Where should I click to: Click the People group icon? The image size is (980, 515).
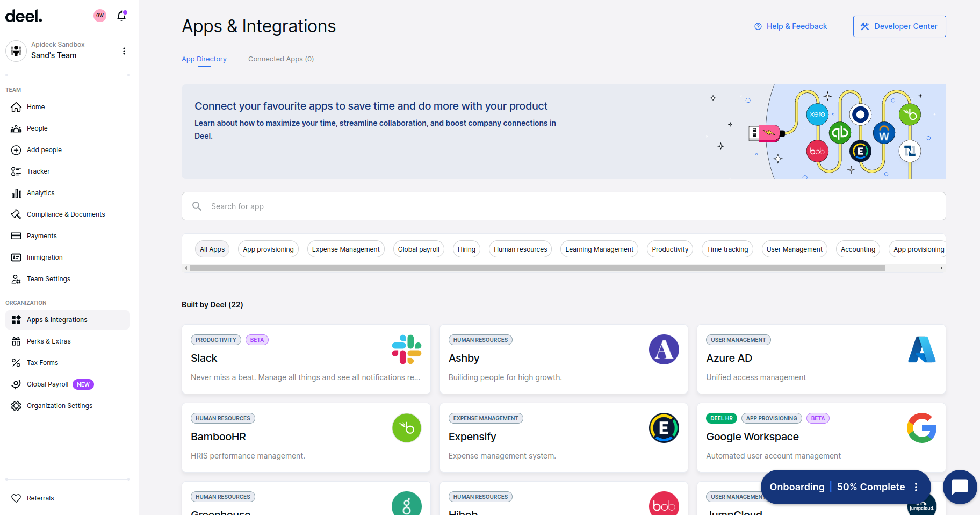pos(16,128)
